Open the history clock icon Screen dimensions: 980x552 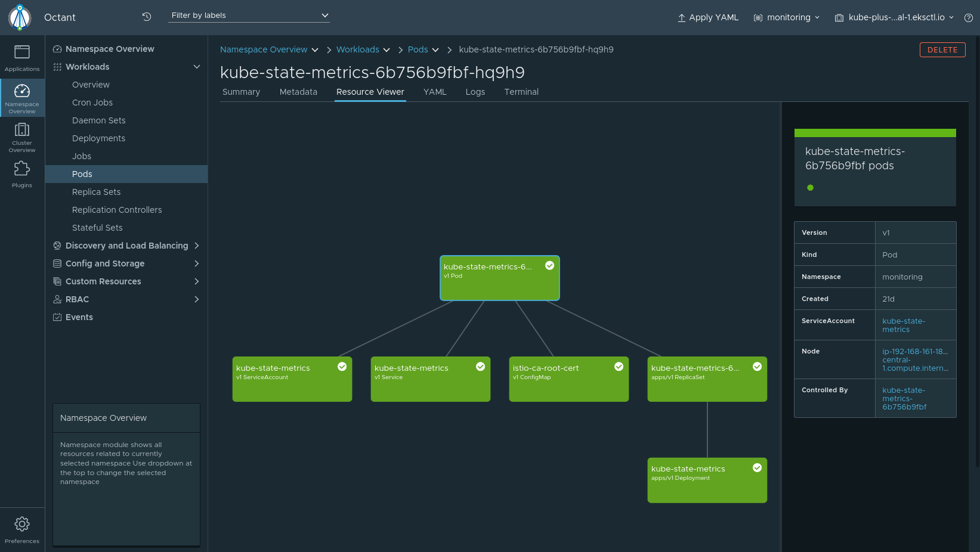[x=147, y=17]
